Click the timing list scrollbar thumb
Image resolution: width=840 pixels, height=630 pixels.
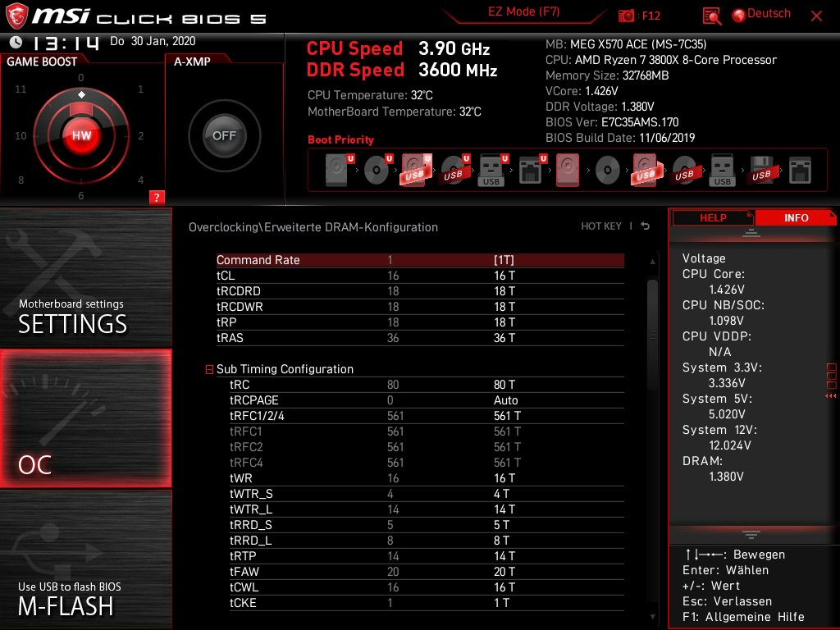(652, 335)
